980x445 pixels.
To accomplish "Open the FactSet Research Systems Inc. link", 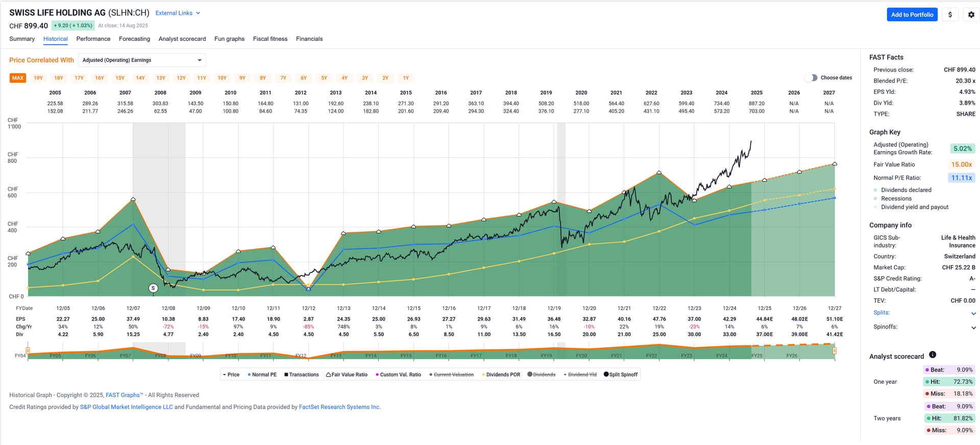I will 339,407.
